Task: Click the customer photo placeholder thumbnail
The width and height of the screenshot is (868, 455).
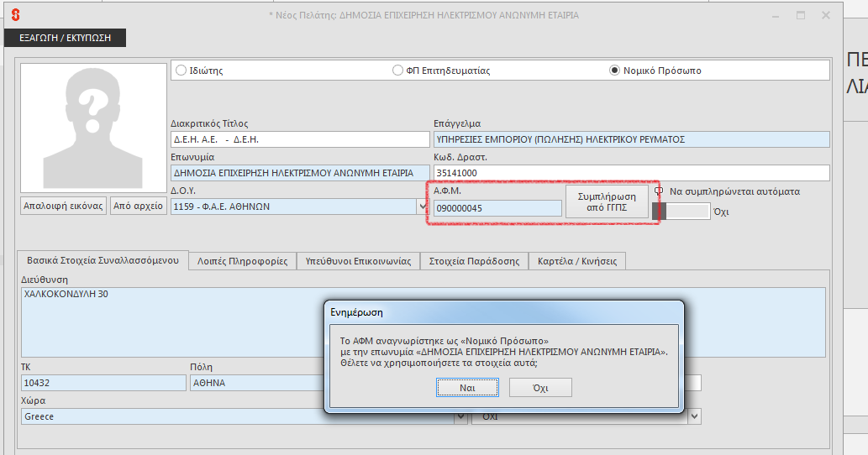Action: pyautogui.click(x=93, y=128)
